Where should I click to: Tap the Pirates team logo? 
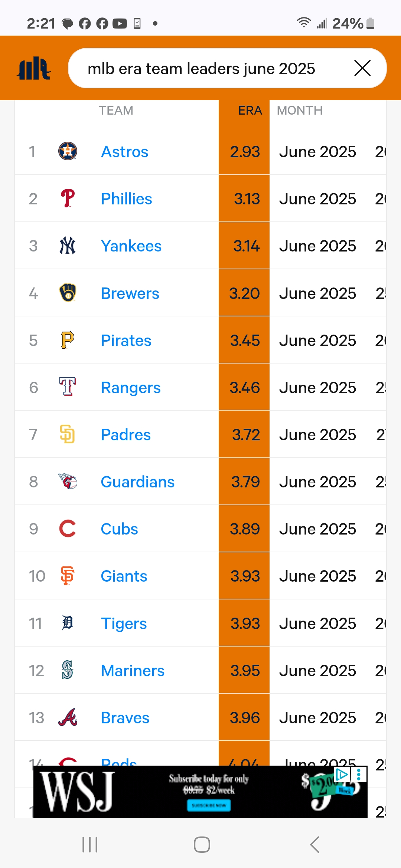pyautogui.click(x=68, y=340)
